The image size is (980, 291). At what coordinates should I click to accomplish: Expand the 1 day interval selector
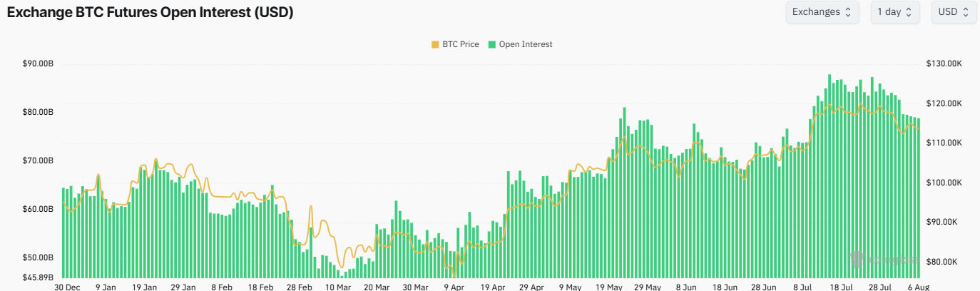(894, 12)
